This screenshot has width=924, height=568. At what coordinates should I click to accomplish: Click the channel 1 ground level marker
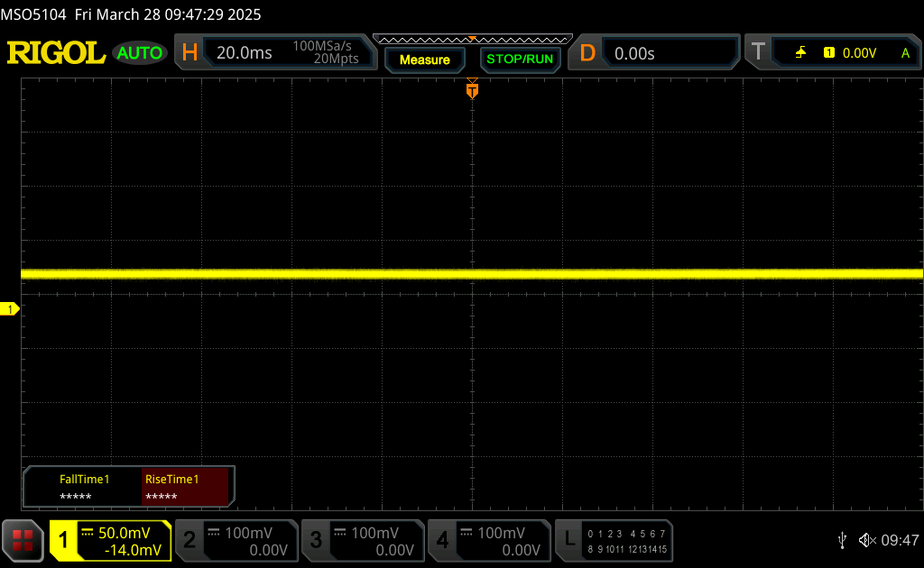9,308
